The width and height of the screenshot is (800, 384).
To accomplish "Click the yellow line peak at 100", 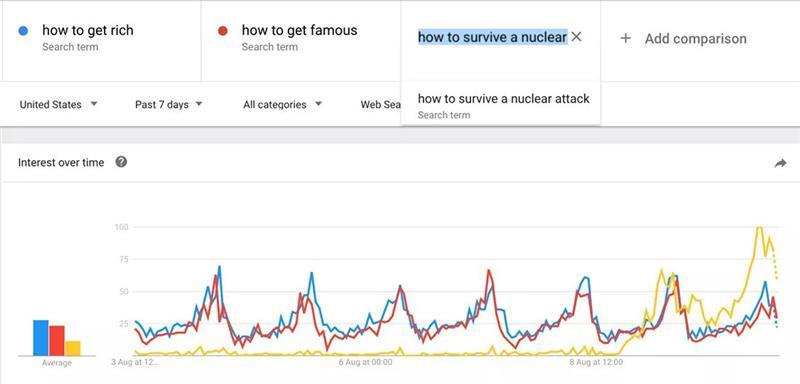I will click(760, 227).
